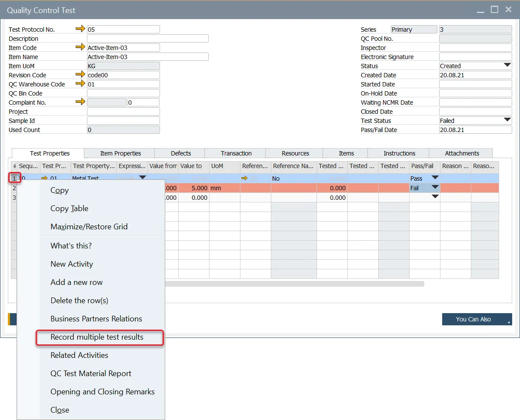Click the Item Code link arrow

[80, 47]
